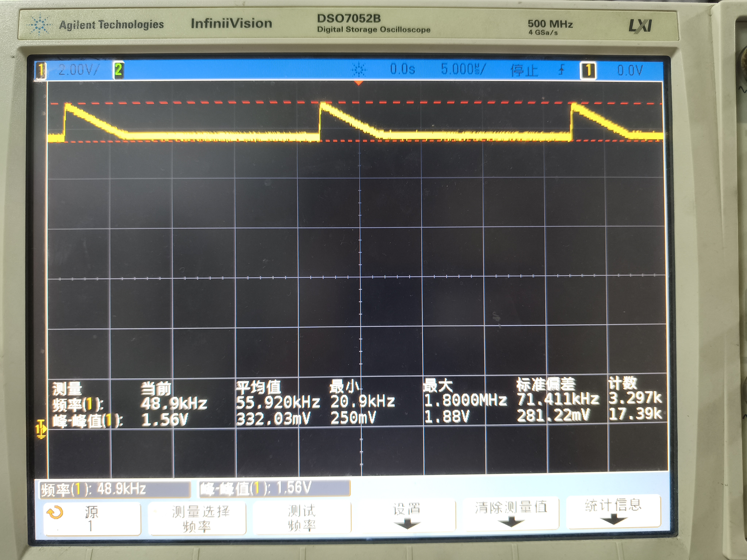Click the 2.00V/ channel 1 scale readout
This screenshot has width=747, height=560.
tap(79, 70)
